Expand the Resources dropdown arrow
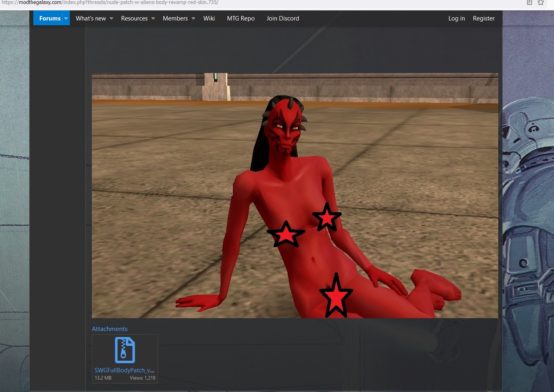This screenshot has height=392, width=554. point(153,18)
